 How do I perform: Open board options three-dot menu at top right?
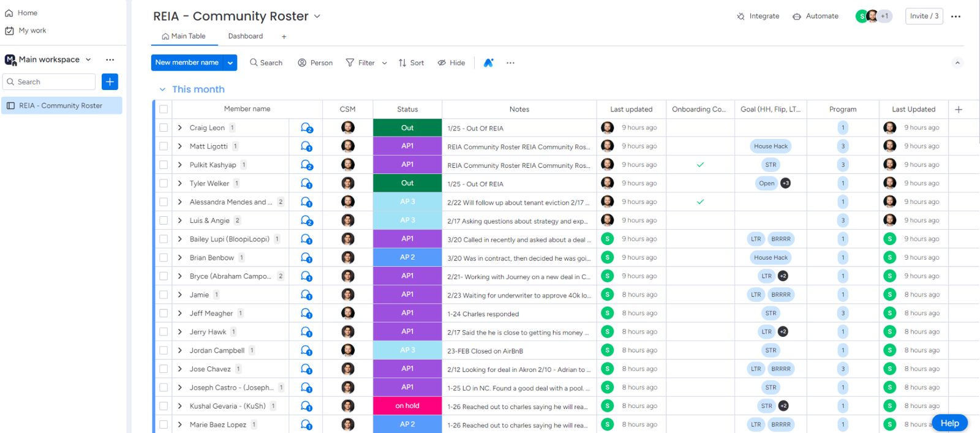click(956, 17)
